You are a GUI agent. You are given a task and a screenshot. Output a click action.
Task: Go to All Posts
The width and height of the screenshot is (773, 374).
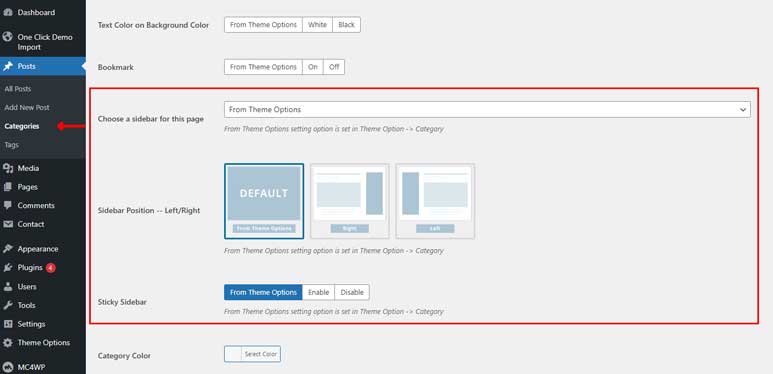18,89
